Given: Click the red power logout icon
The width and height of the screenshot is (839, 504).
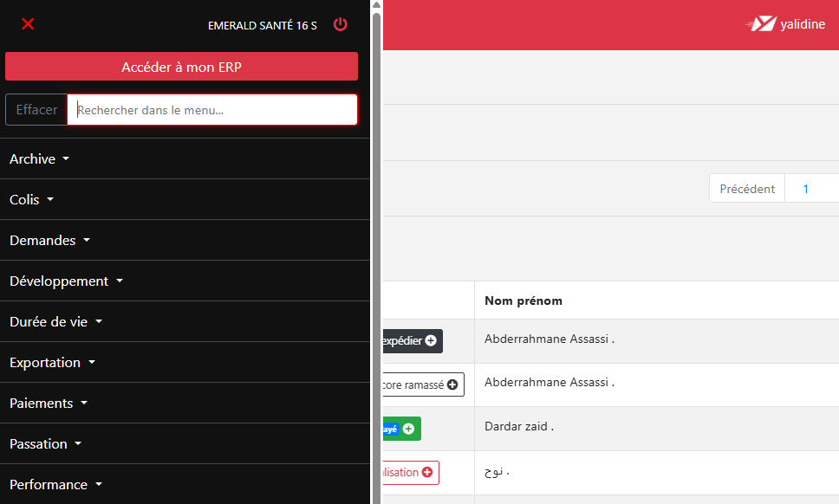Looking at the screenshot, I should pos(341,24).
